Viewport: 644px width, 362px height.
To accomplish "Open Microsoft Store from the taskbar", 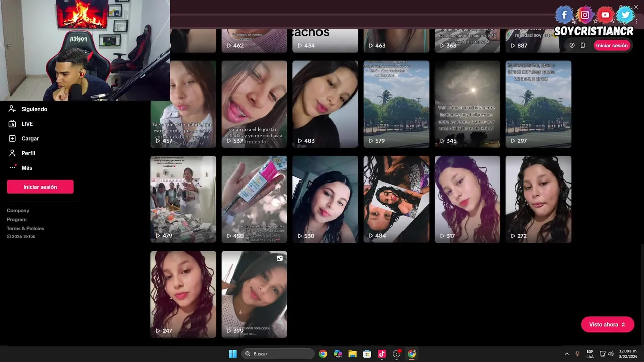I will click(x=367, y=354).
